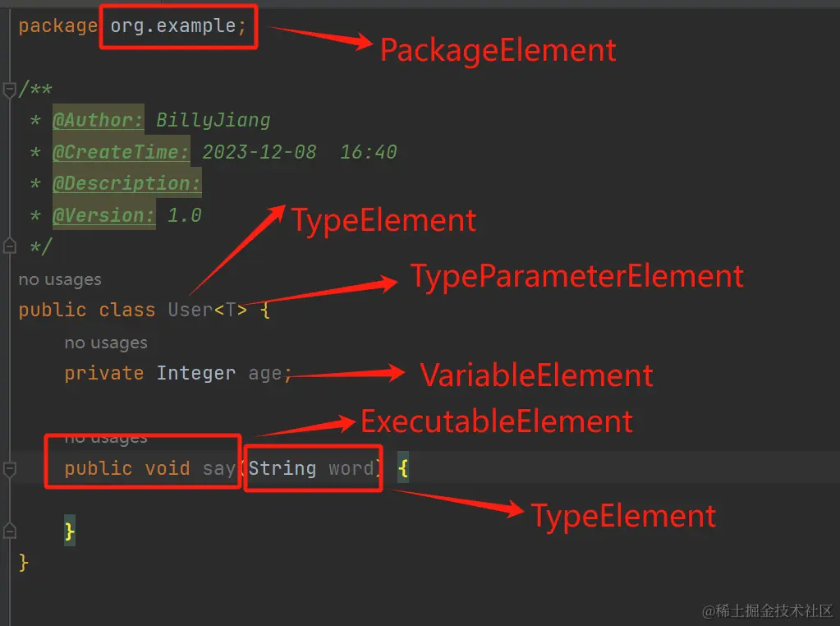Click the say method name
Screen dimensions: 840x626
pyautogui.click(x=218, y=469)
